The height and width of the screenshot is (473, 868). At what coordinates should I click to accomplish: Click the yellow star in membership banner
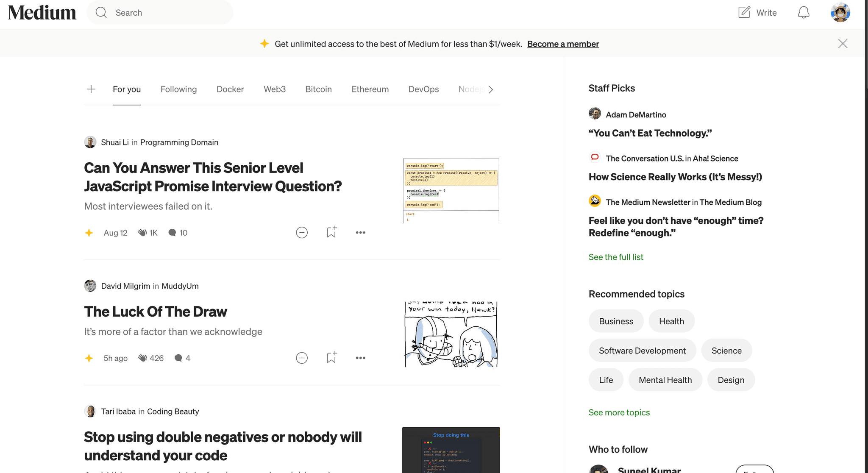(x=264, y=43)
